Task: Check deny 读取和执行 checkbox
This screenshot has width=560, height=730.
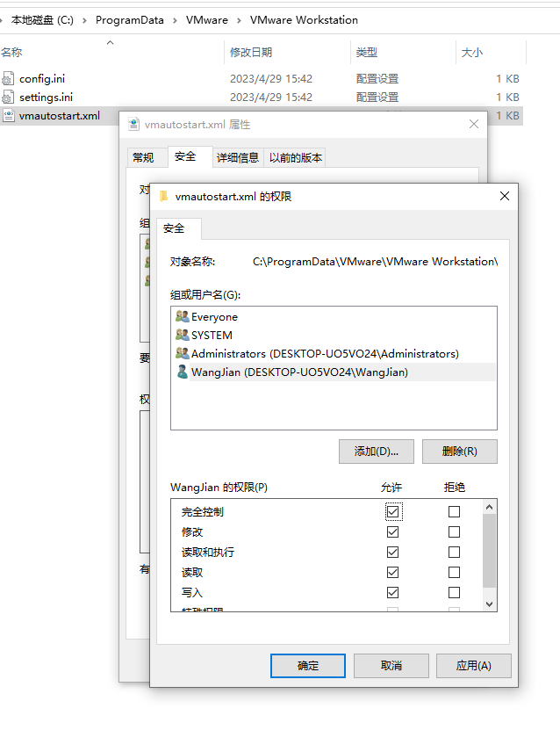Action: [x=454, y=553]
